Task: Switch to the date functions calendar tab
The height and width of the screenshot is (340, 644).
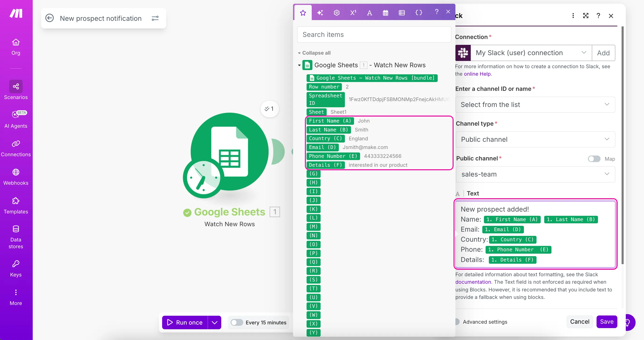Action: [x=386, y=13]
